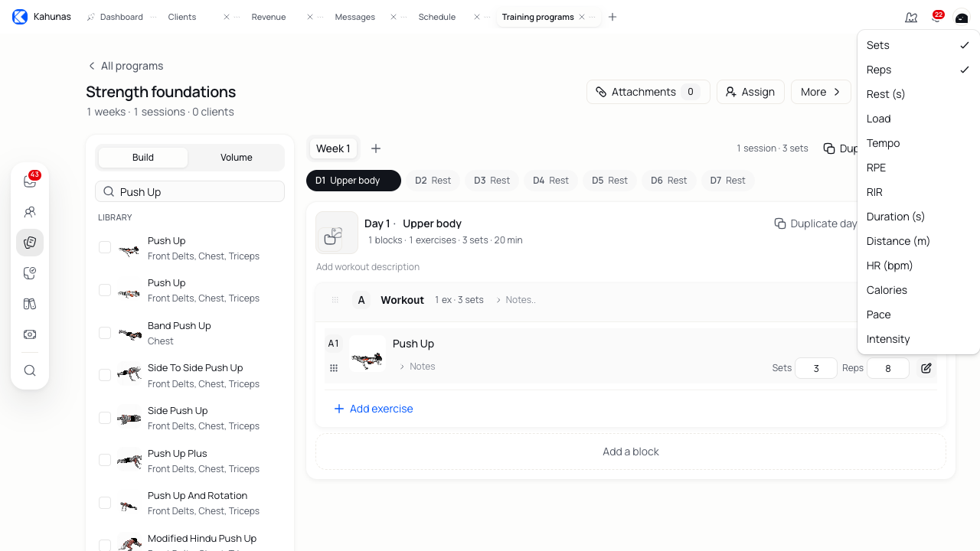Expand Notes under Push Up exercise

tap(417, 367)
